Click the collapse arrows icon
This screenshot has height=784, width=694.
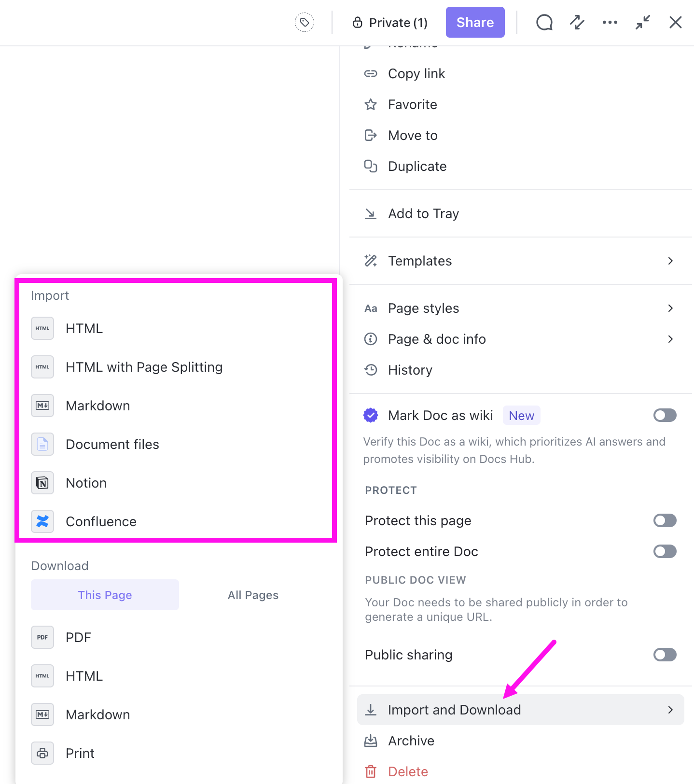642,22
